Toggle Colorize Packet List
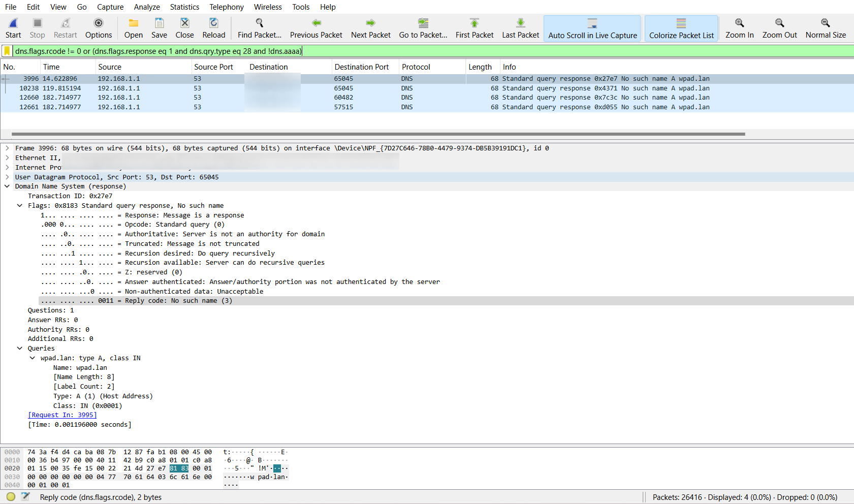 [681, 28]
